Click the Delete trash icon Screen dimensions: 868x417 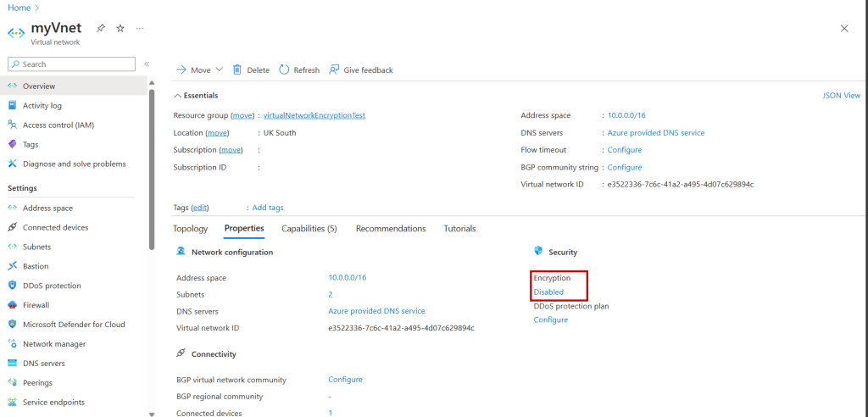237,69
